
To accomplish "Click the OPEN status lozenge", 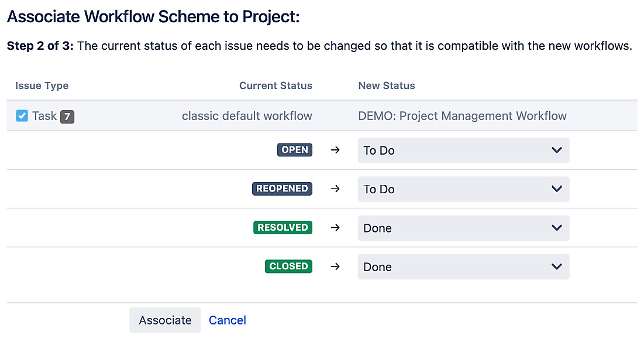I will (x=294, y=150).
